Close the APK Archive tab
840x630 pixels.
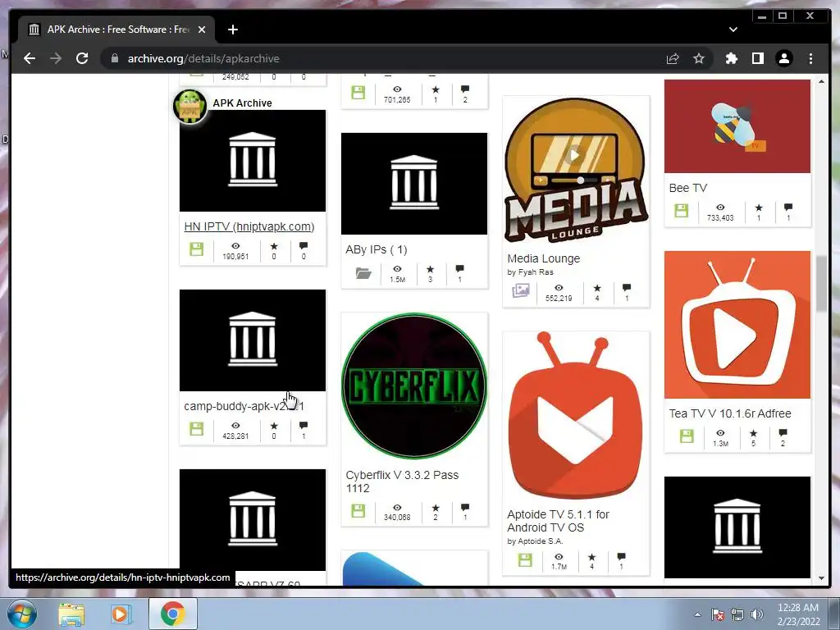(202, 30)
